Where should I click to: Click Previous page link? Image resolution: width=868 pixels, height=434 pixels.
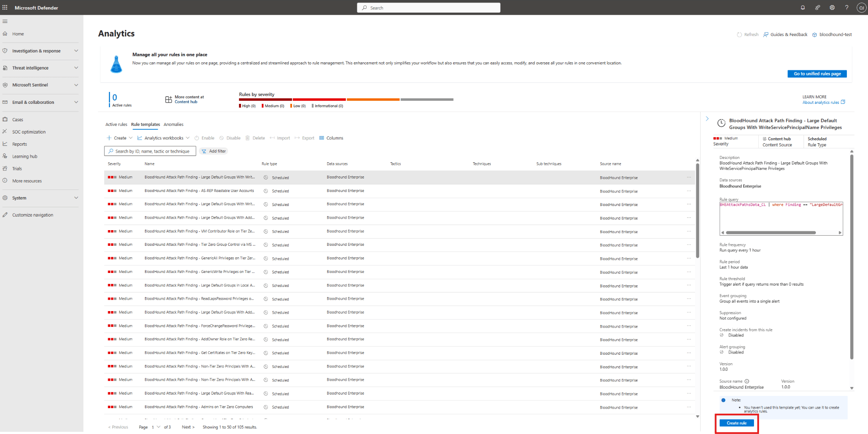click(x=118, y=427)
